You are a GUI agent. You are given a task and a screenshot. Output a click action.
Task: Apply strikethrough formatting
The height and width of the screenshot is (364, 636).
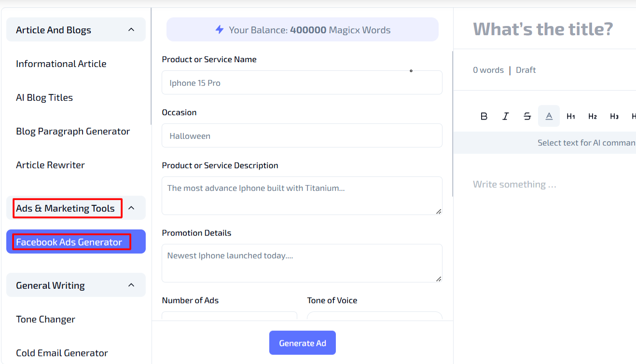(527, 116)
